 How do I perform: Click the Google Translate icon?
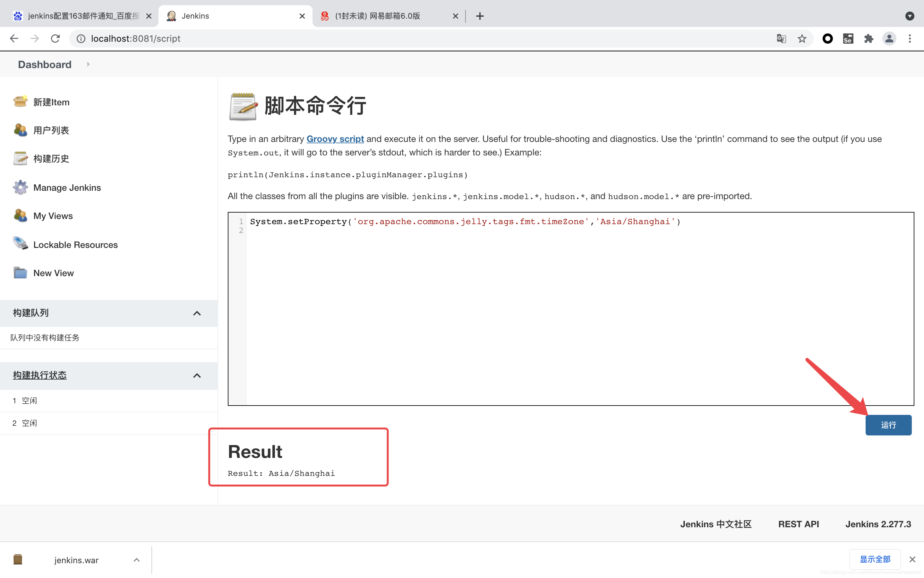pyautogui.click(x=781, y=39)
